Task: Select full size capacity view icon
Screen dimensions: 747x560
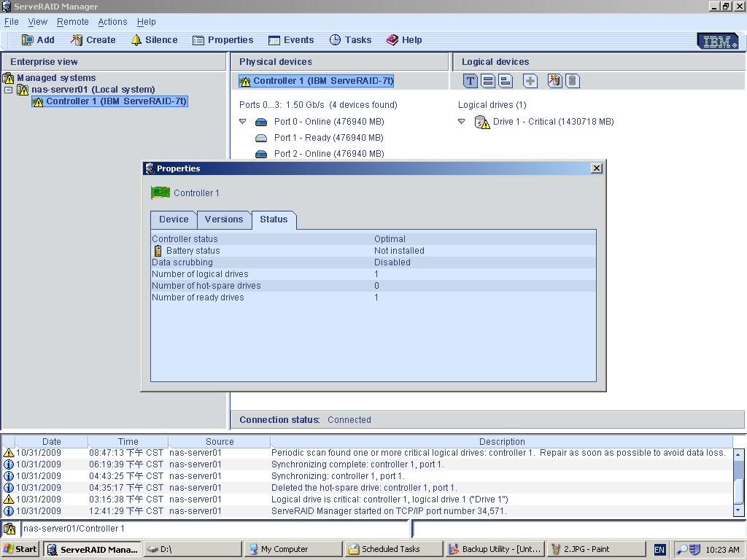Action: tap(488, 81)
